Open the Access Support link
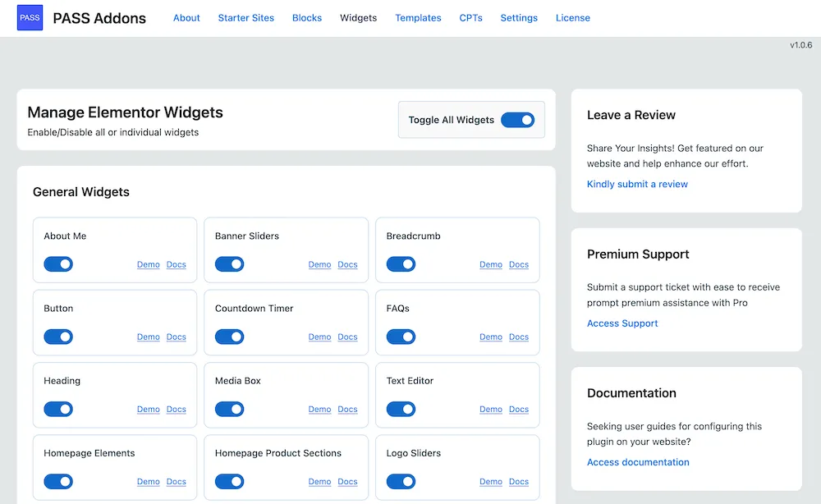Viewport: 821px width, 504px height. (622, 323)
